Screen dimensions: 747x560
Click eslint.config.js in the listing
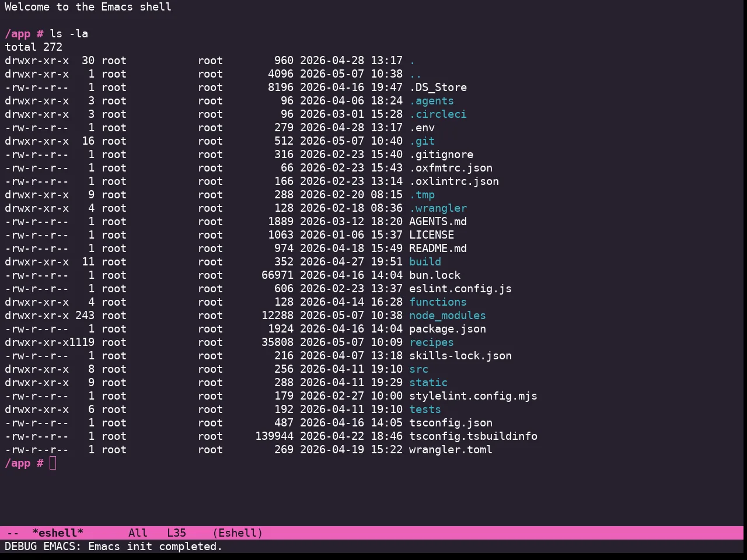460,289
